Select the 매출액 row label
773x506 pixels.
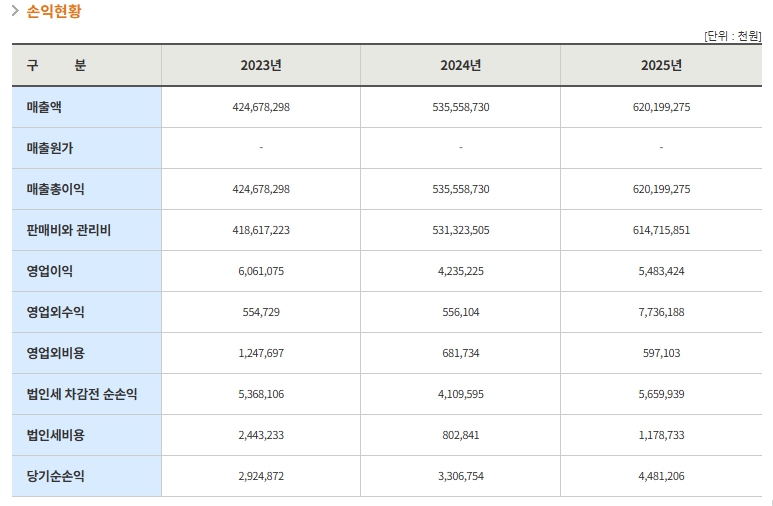click(x=44, y=107)
